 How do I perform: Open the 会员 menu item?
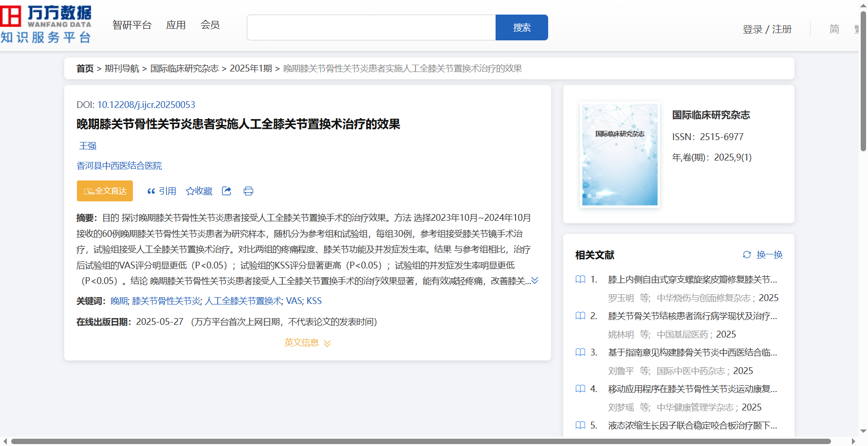[210, 25]
